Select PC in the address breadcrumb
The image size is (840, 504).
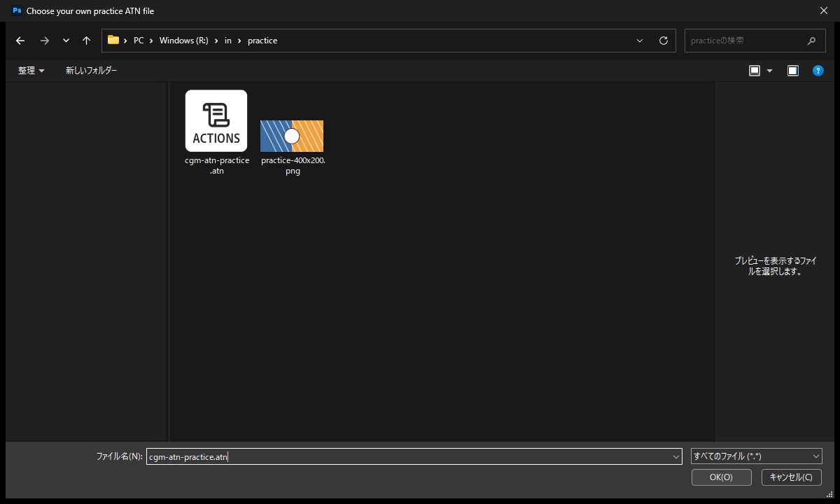tap(139, 41)
